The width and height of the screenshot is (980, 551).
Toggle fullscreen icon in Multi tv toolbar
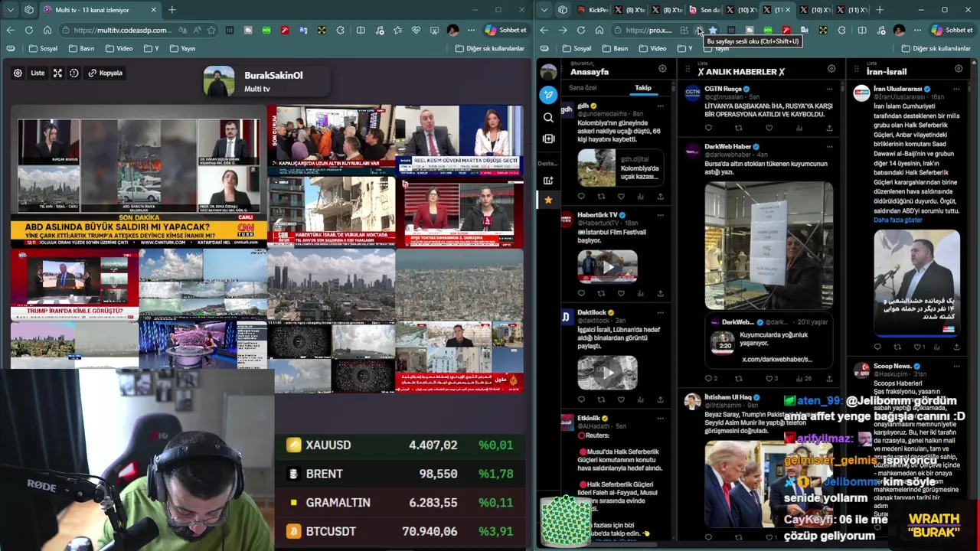(57, 73)
